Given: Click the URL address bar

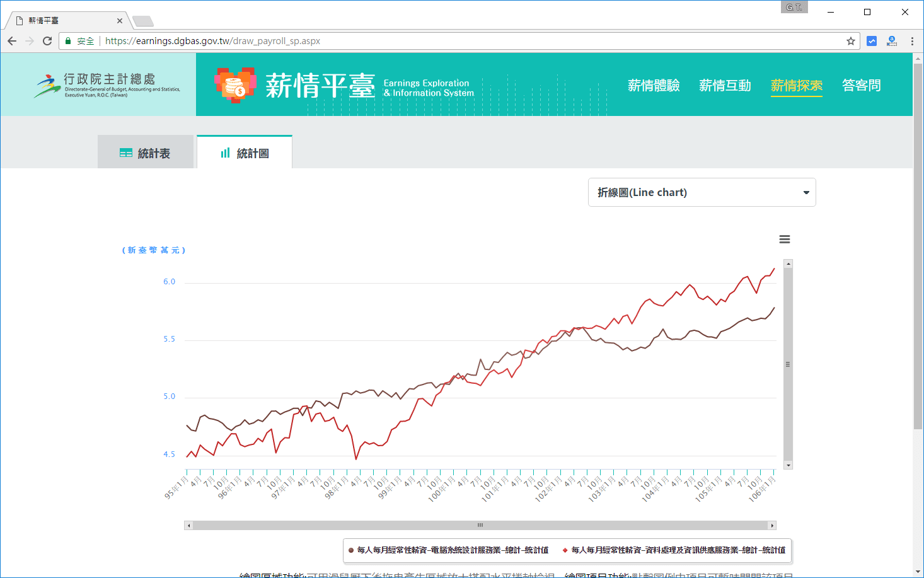Looking at the screenshot, I should 441,41.
